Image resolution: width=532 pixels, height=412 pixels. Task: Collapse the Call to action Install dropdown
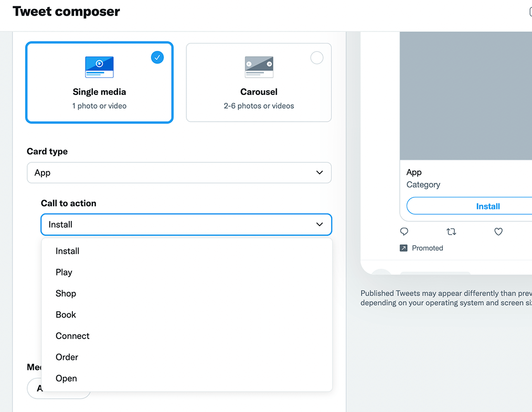186,224
